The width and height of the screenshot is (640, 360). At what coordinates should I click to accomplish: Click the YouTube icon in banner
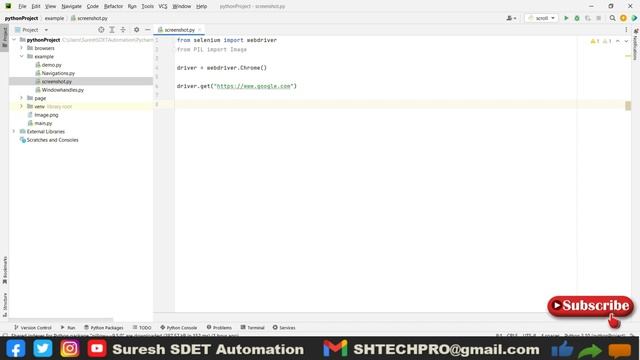pos(97,349)
